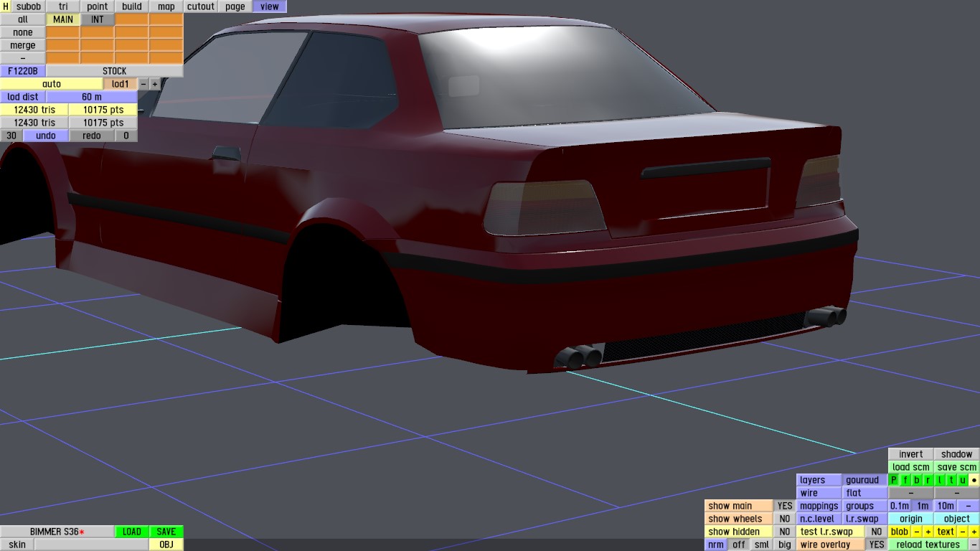Step up the lod1 level with plus
This screenshot has height=551, width=980.
pos(155,84)
